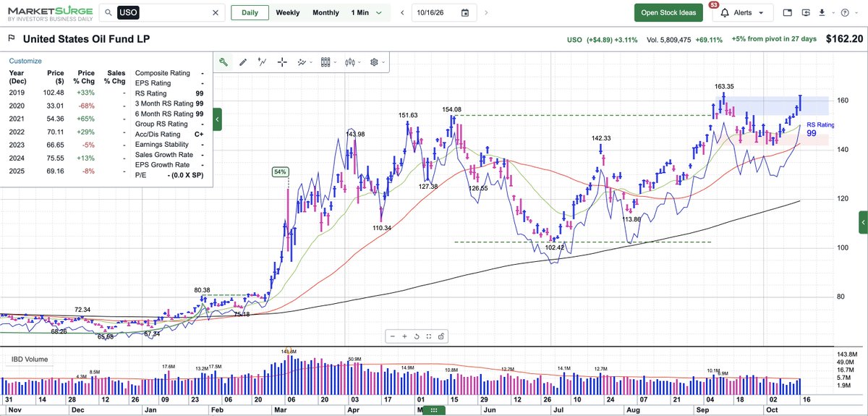
Task: Click the IBD Volume label
Action: [x=30, y=359]
